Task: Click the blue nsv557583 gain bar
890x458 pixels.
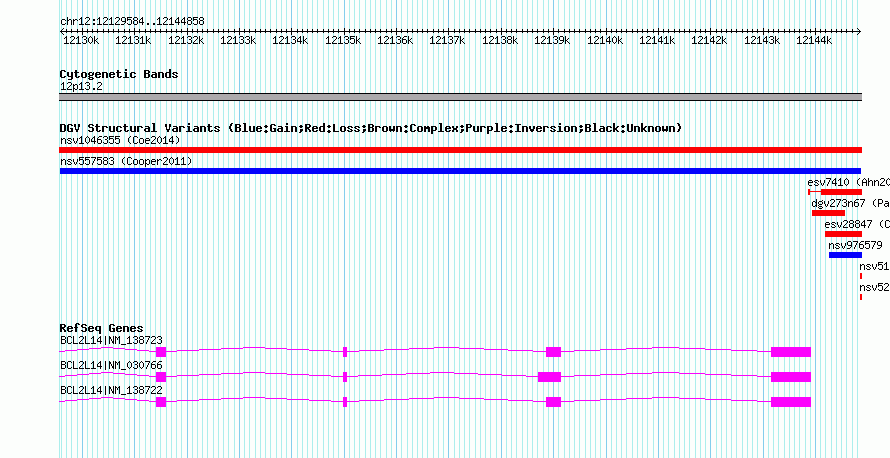Action: coord(460,171)
